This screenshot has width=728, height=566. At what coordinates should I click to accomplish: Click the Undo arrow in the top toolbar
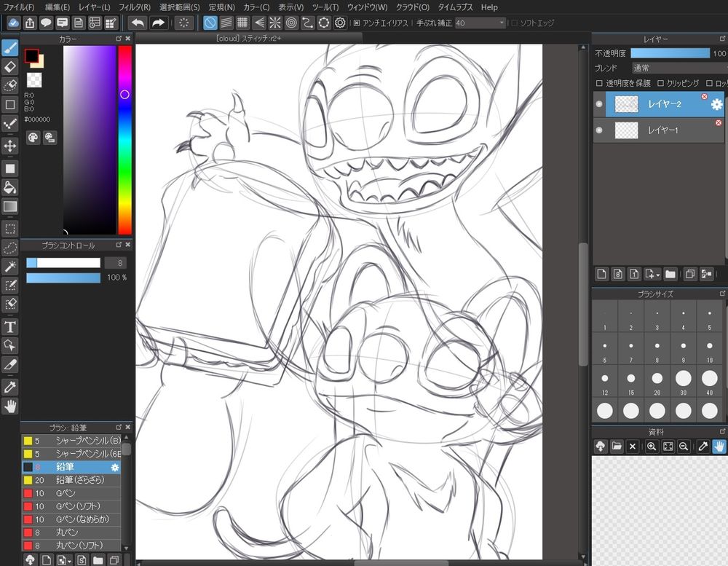tap(138, 23)
